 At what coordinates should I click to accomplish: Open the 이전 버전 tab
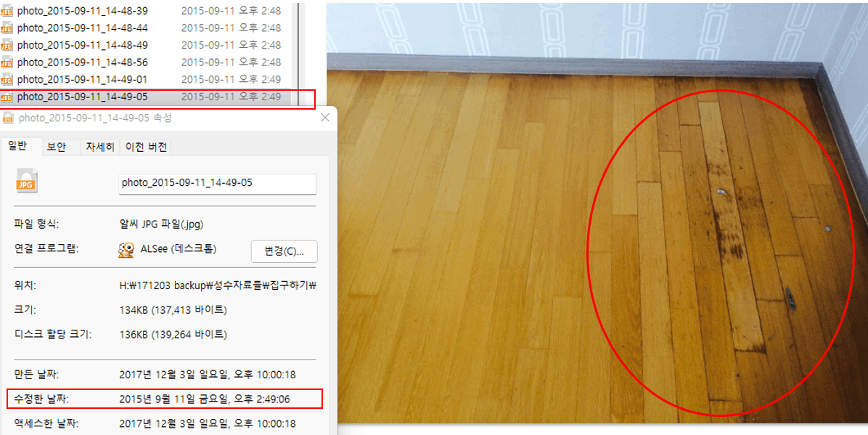(x=145, y=147)
